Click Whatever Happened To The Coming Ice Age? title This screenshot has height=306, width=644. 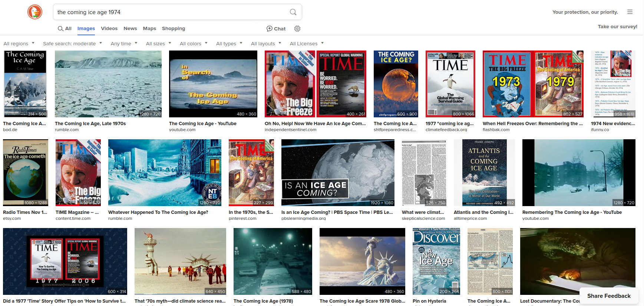click(x=158, y=212)
